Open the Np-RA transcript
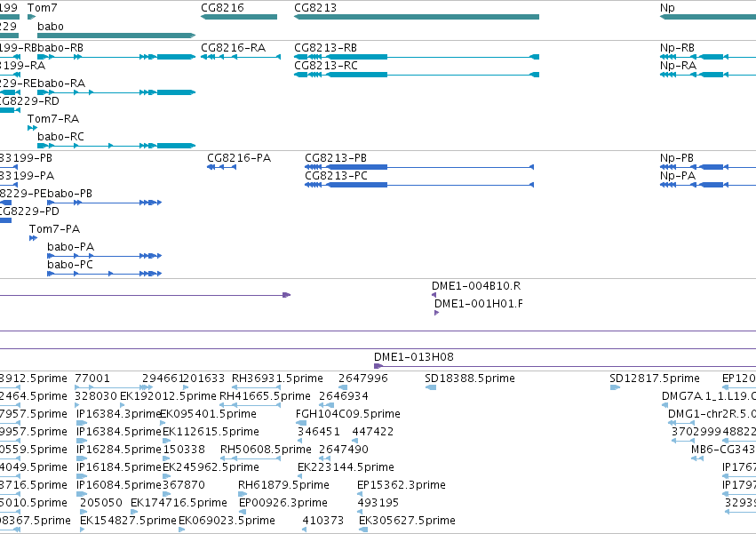This screenshot has height=534, width=756. (x=708, y=75)
